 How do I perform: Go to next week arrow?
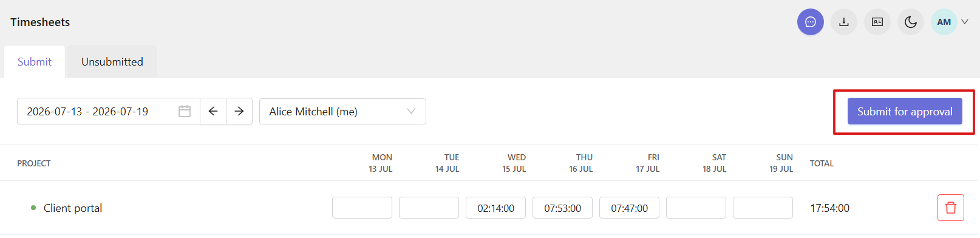coord(239,111)
